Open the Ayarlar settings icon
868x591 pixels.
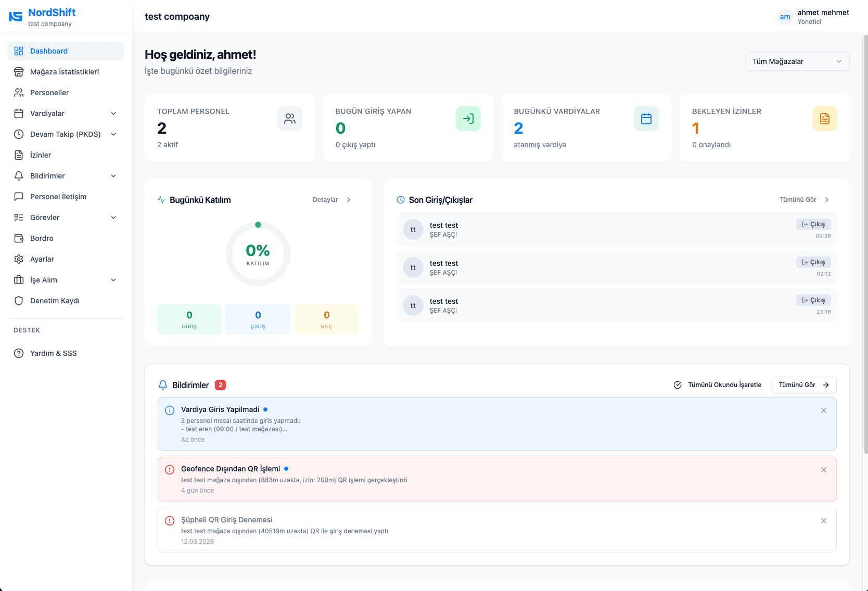[x=19, y=259]
